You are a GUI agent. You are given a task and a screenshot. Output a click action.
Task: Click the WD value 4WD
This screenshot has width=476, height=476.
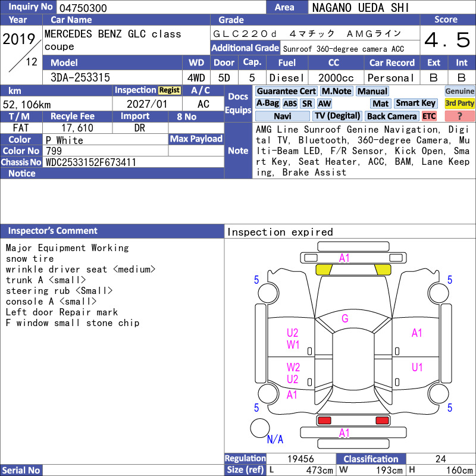point(196,78)
